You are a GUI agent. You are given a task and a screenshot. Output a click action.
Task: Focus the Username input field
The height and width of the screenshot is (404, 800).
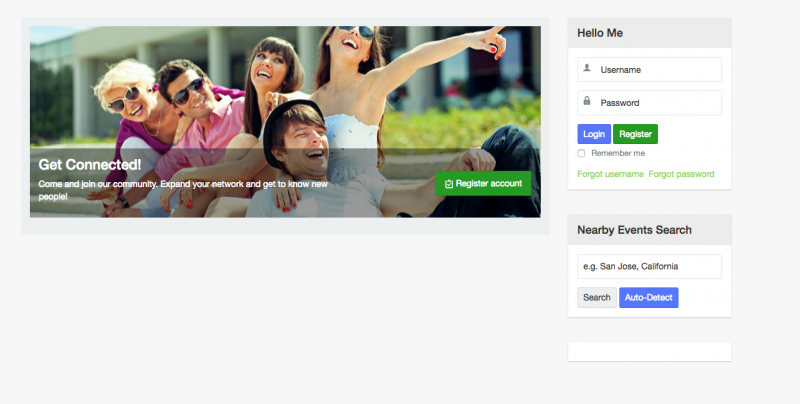pos(649,69)
